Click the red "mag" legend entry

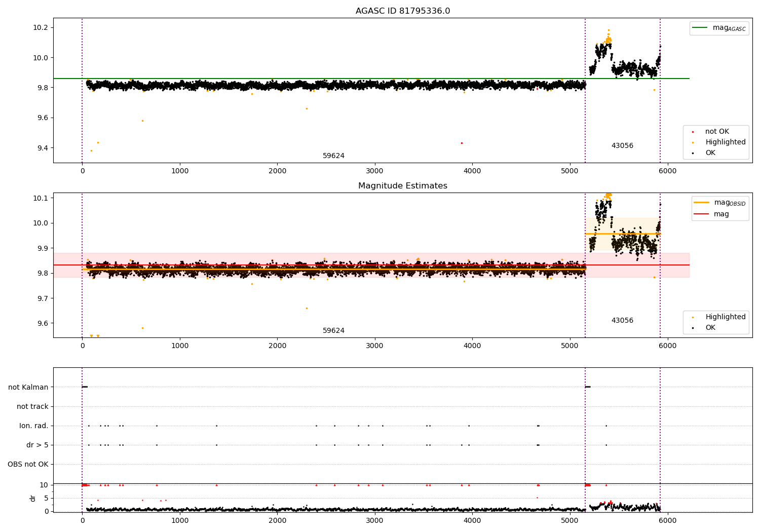[x=712, y=214]
